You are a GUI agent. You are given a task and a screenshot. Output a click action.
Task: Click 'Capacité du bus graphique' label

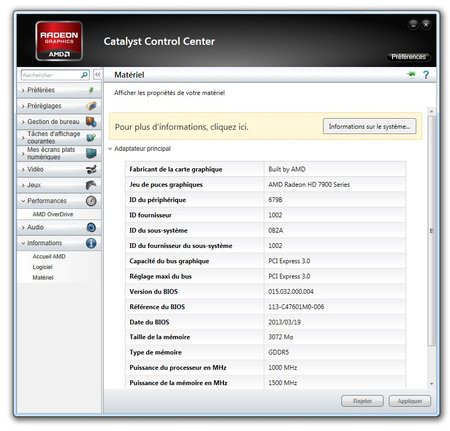tap(169, 261)
